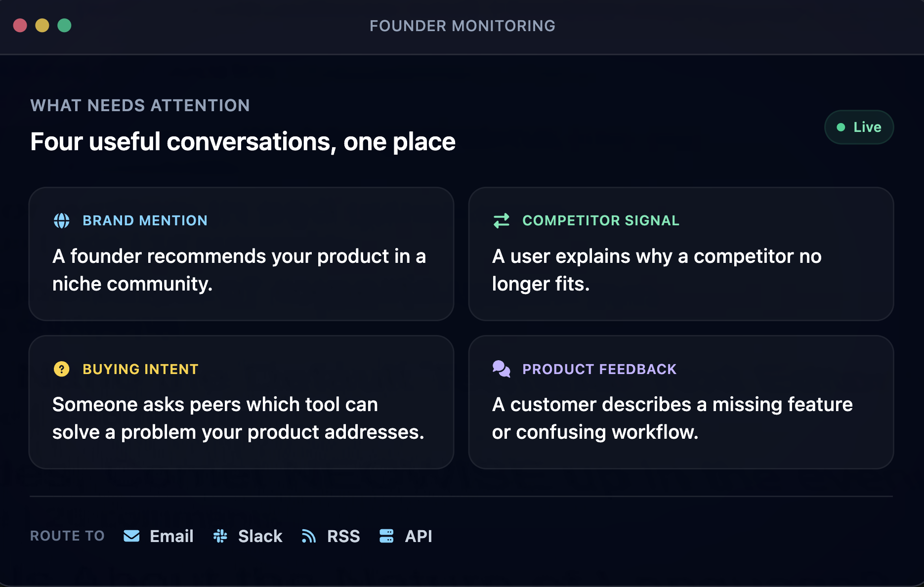This screenshot has width=924, height=587.
Task: Click the Product Feedback label
Action: (599, 369)
